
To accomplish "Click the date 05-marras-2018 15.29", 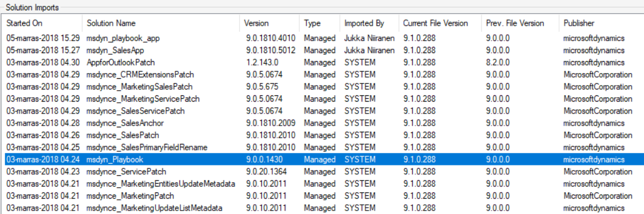I will coord(43,38).
